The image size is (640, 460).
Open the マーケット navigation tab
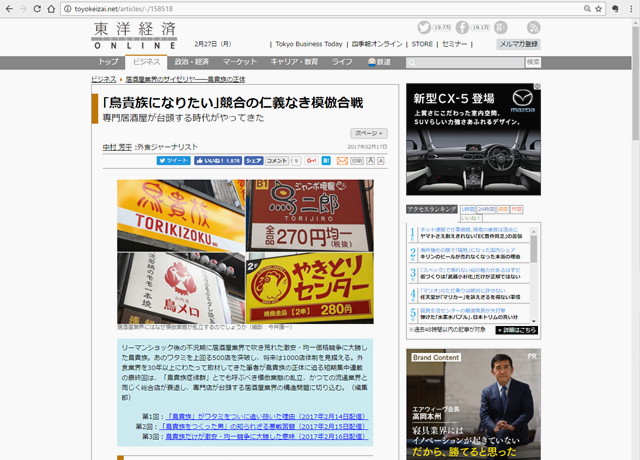pyautogui.click(x=240, y=62)
